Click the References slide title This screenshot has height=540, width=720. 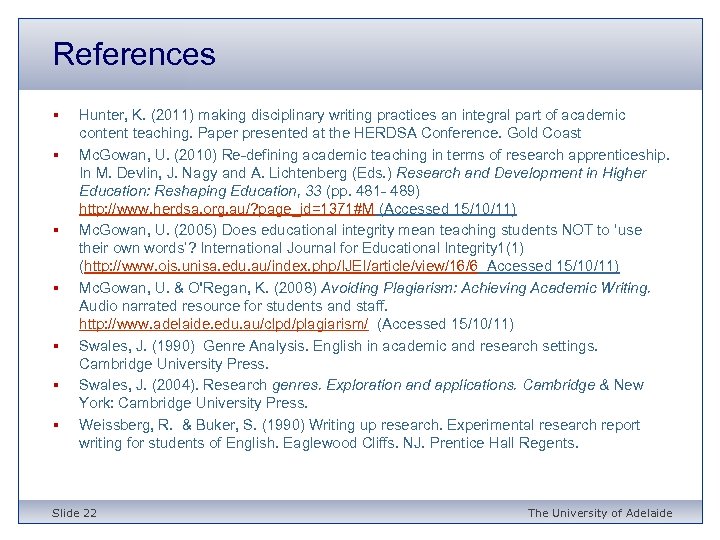point(134,54)
